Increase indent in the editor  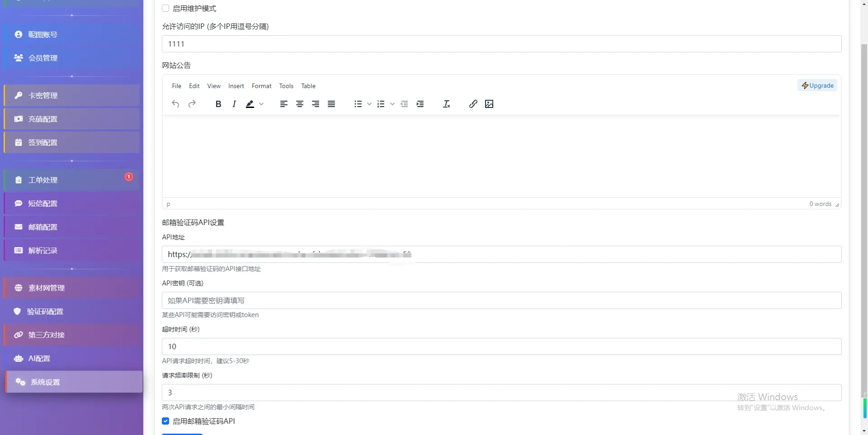[420, 104]
